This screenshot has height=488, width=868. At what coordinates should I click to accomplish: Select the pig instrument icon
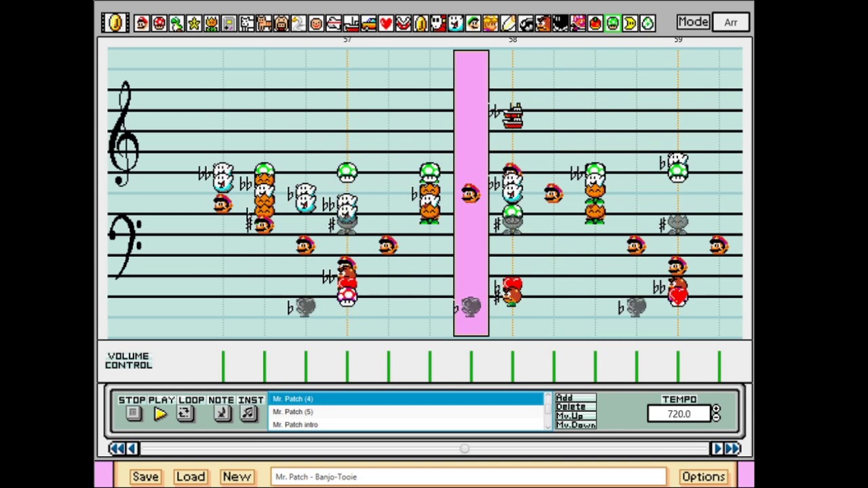[x=281, y=23]
